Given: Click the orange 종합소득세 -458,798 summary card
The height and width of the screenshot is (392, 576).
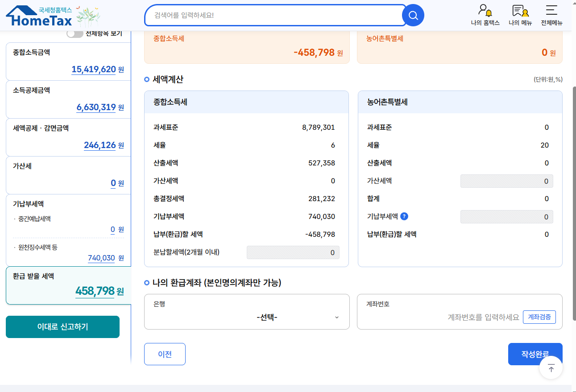Looking at the screenshot, I should (247, 47).
